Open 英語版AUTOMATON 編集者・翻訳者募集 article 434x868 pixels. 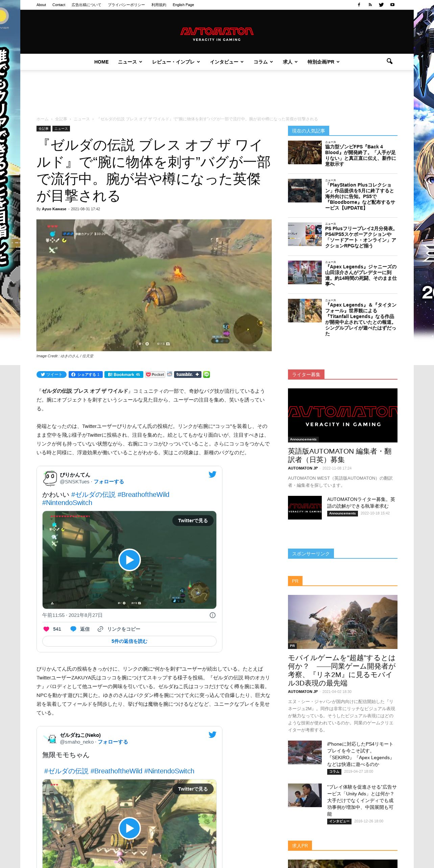[340, 455]
